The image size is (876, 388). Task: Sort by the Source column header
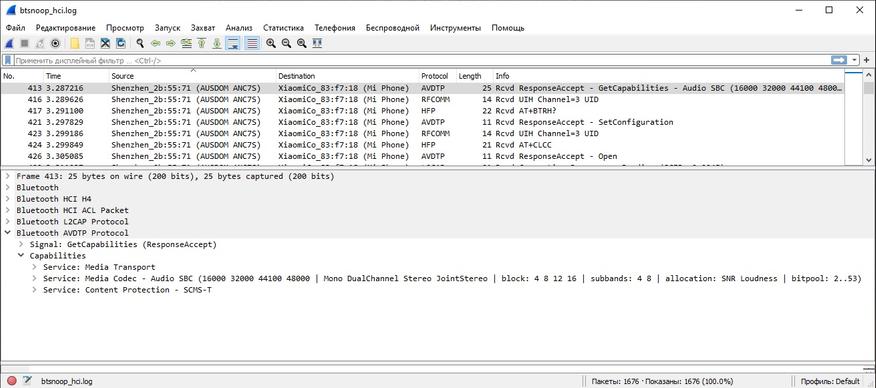[192, 76]
